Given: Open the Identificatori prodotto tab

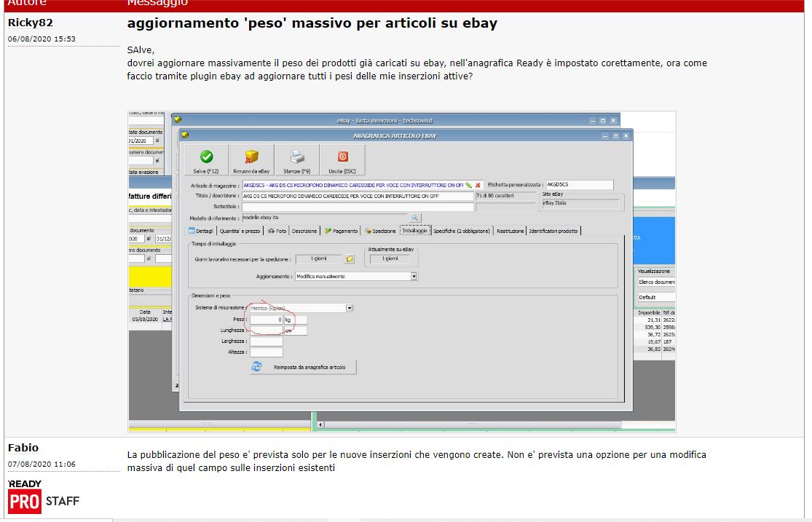Looking at the screenshot, I should pyautogui.click(x=553, y=231).
